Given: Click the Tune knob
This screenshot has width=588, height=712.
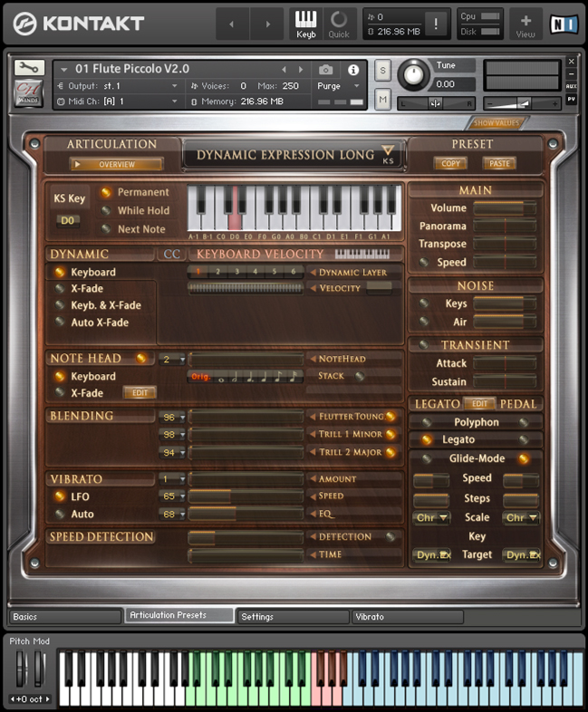Looking at the screenshot, I should (413, 74).
